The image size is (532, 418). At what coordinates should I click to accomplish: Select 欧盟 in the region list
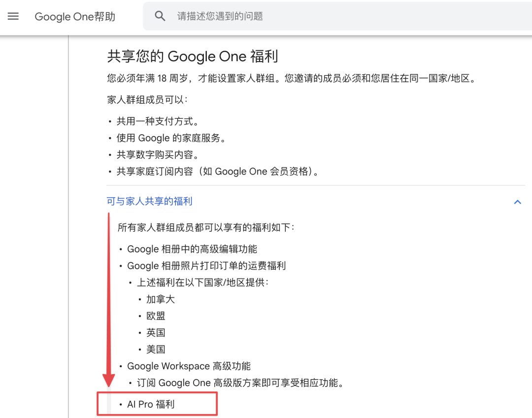[x=156, y=316]
